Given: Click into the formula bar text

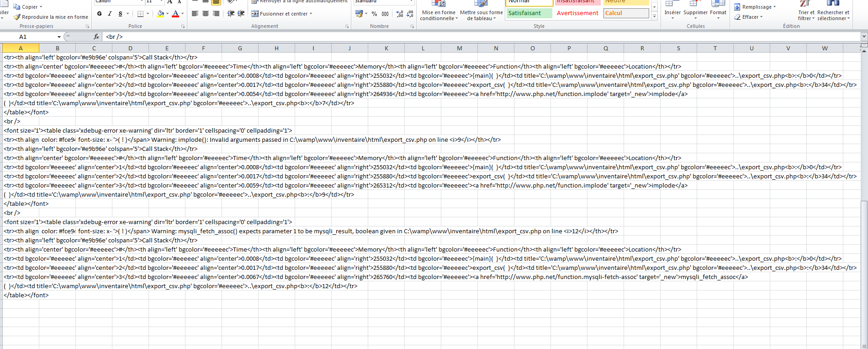Looking at the screenshot, I should [482, 37].
